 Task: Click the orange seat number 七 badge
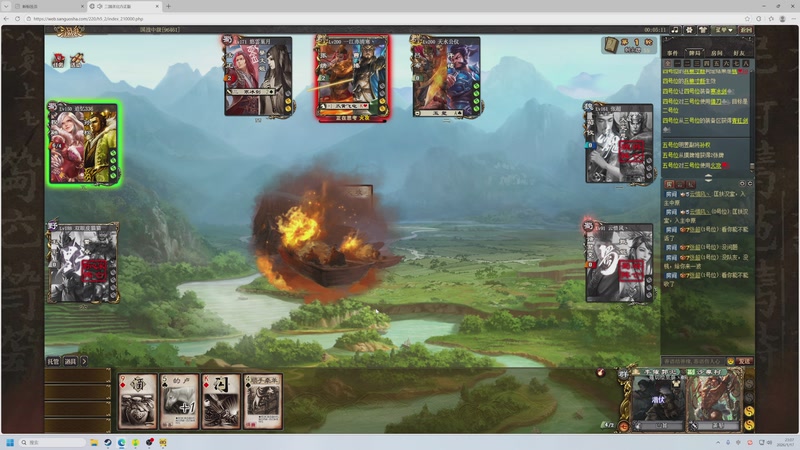point(623,426)
